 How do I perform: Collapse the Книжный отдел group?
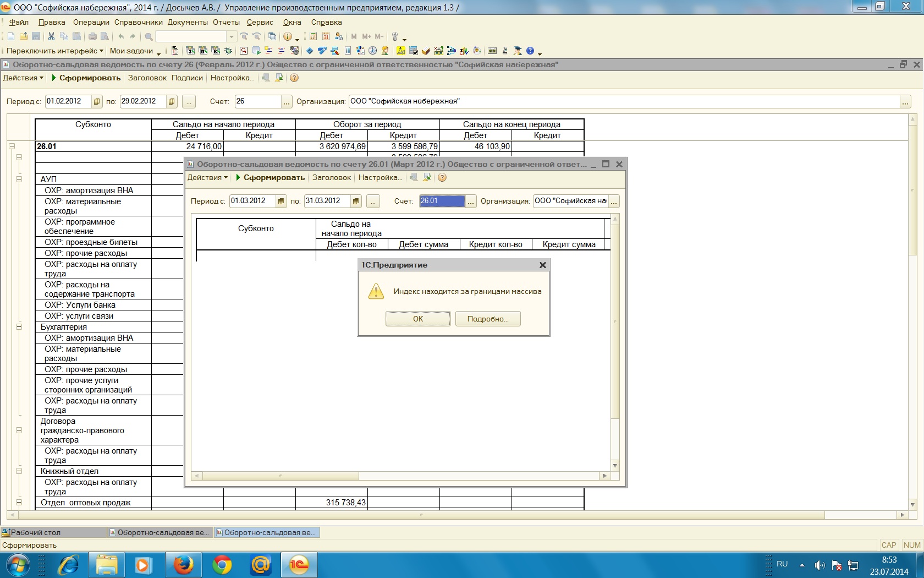(x=19, y=471)
